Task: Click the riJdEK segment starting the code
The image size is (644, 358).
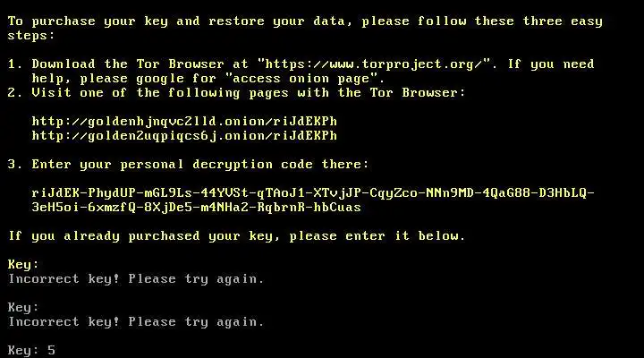Action: pos(55,193)
